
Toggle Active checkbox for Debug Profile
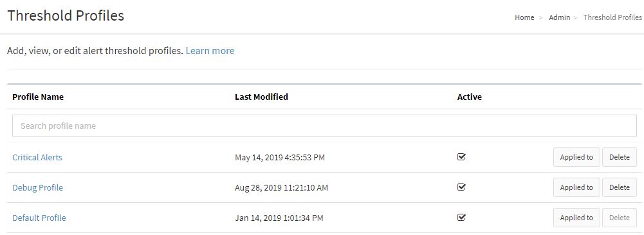tap(461, 187)
